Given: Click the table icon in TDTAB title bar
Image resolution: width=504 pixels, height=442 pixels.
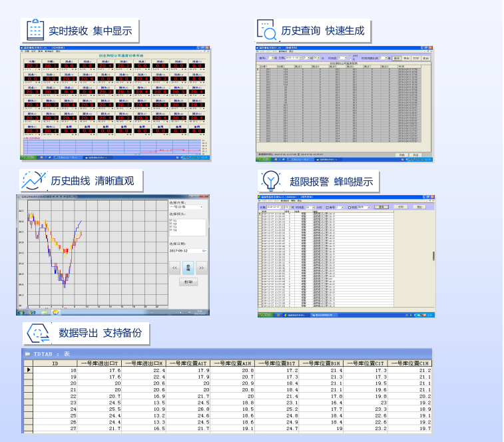Looking at the screenshot, I should 28,353.
